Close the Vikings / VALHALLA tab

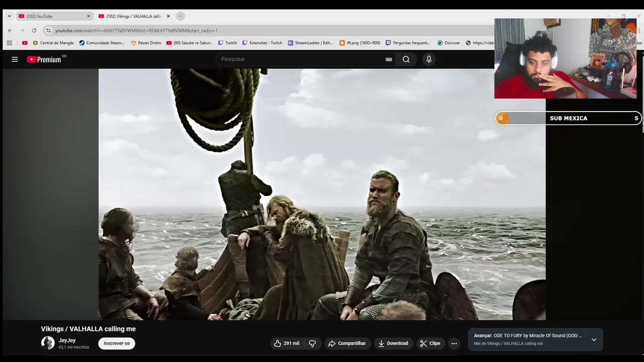pos(168,16)
